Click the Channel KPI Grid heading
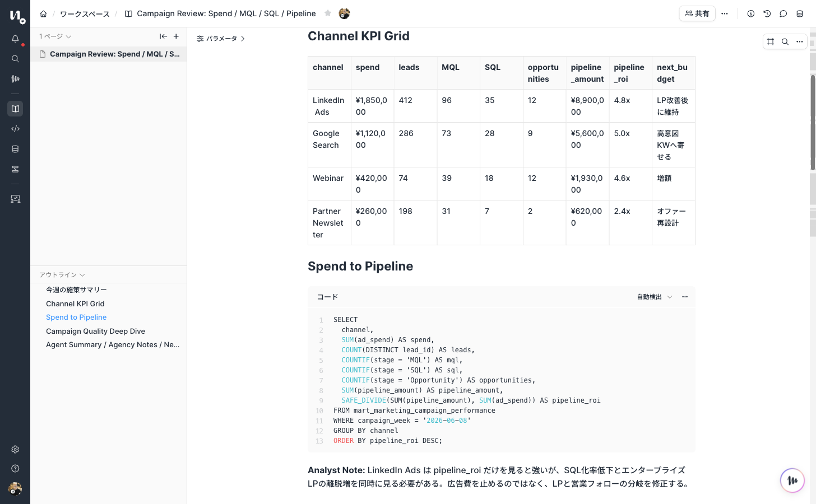This screenshot has height=504, width=816. pyautogui.click(x=359, y=36)
